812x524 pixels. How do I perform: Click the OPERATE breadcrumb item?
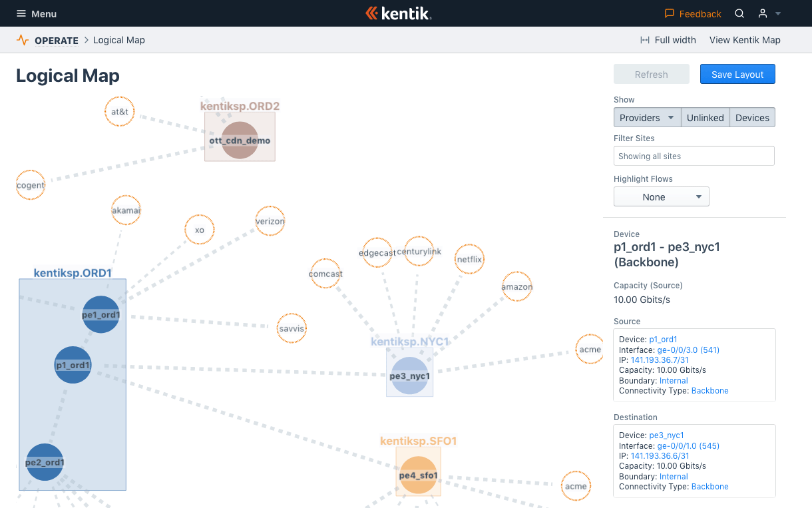point(56,40)
